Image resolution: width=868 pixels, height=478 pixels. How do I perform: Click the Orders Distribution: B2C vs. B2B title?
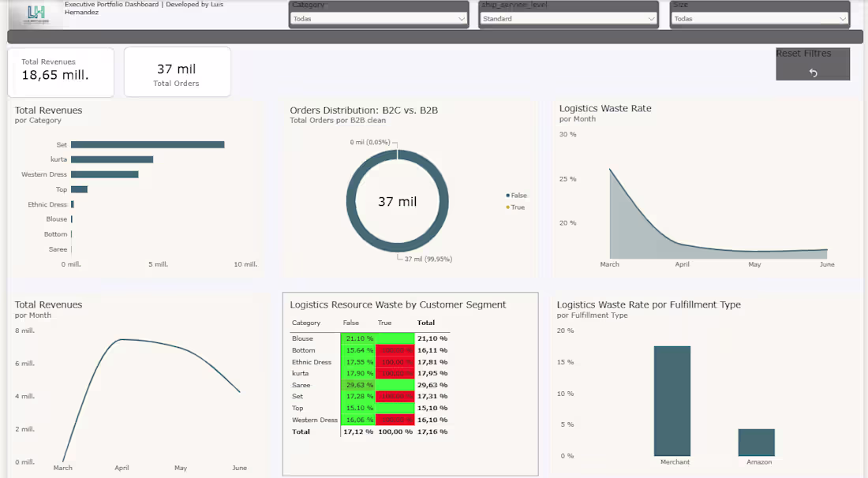[364, 110]
